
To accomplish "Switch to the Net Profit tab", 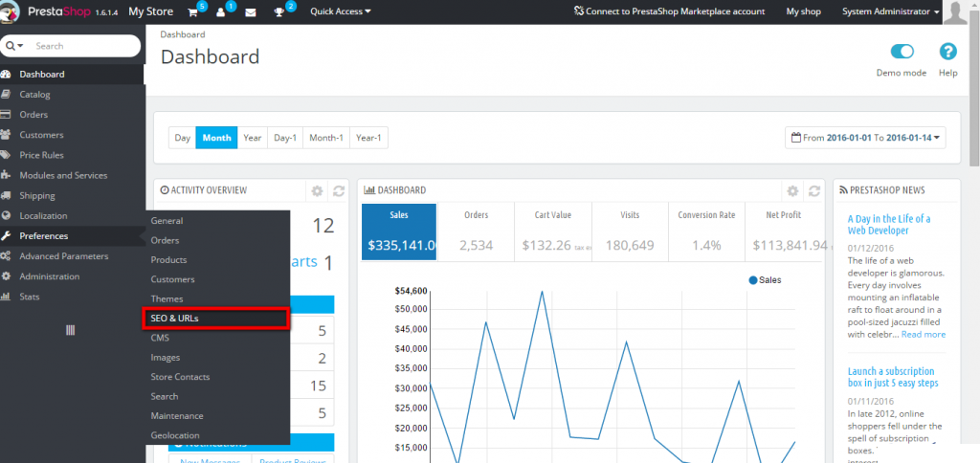I will point(783,231).
